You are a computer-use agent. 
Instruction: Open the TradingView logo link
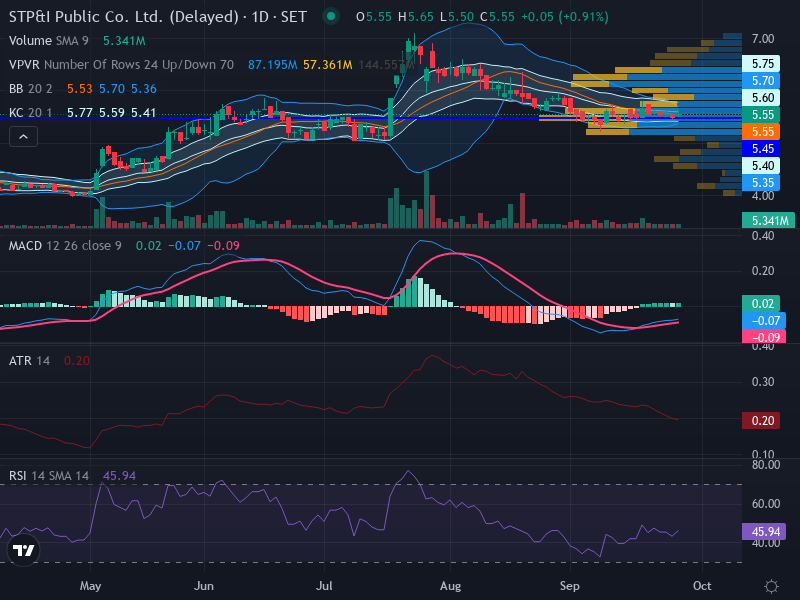[x=23, y=550]
